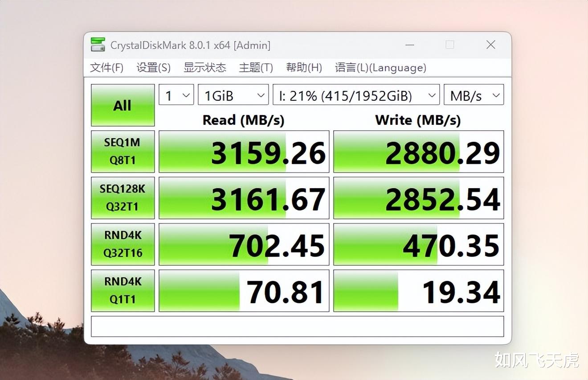The image size is (588, 380).
Task: Expand the drive selector I: 21% dropdown
Action: 356,95
